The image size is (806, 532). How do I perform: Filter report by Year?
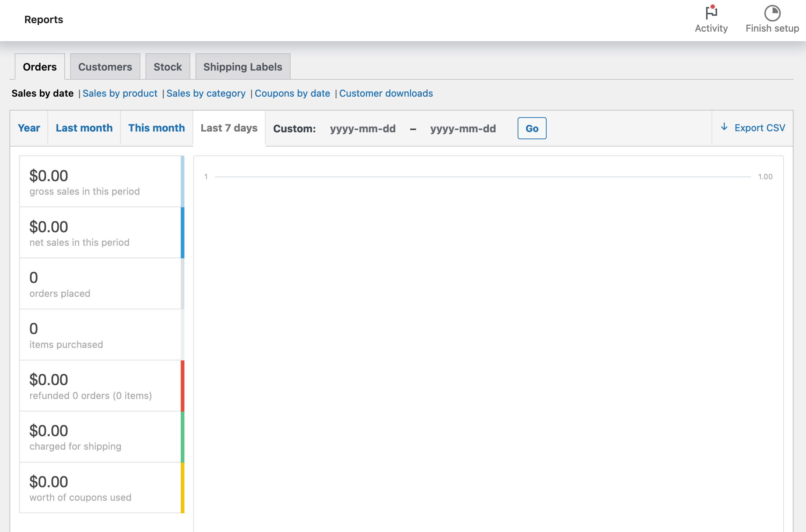tap(29, 128)
